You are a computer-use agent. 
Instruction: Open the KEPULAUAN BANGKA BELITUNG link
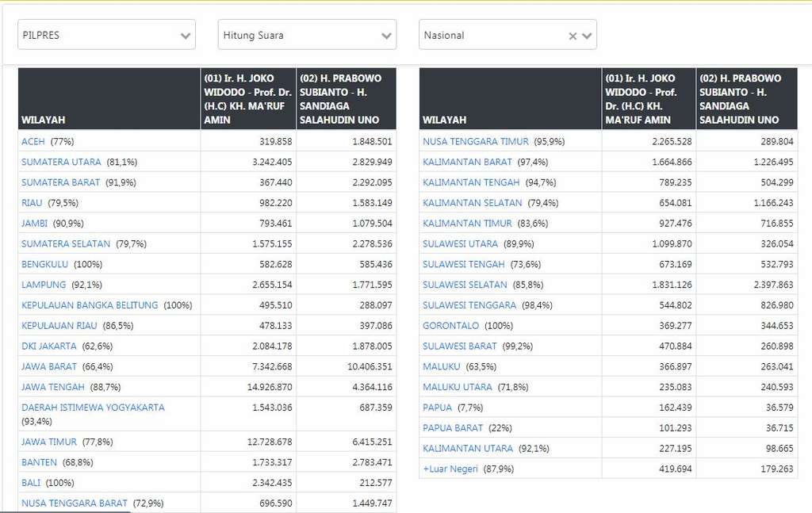pos(90,305)
